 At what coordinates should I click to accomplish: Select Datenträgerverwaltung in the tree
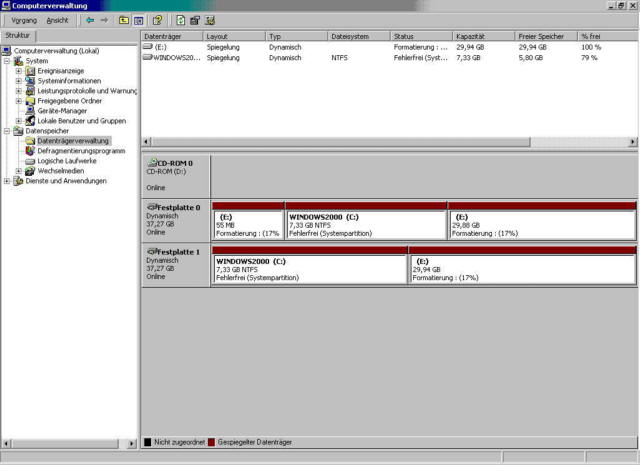click(x=73, y=141)
